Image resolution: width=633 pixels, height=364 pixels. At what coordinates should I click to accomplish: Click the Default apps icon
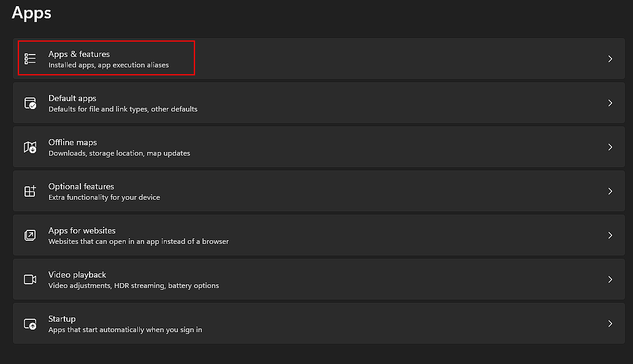tap(30, 102)
